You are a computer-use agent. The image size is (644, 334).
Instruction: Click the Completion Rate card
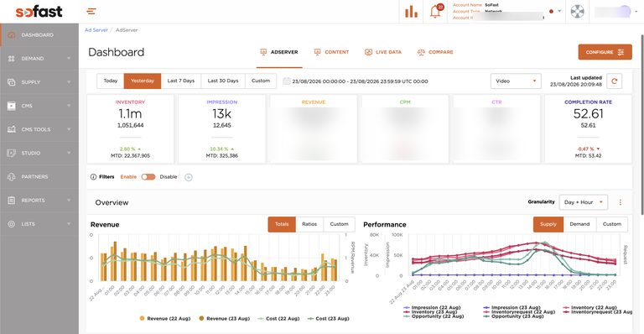coord(588,129)
